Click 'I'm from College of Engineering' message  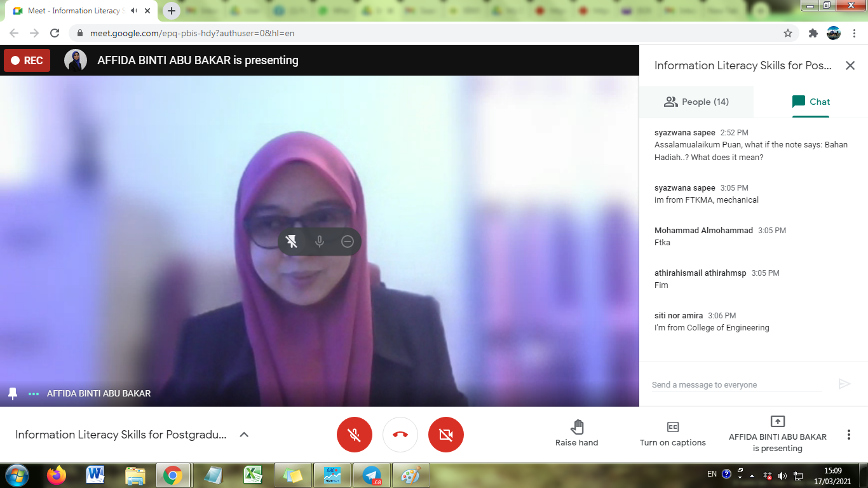[712, 328]
